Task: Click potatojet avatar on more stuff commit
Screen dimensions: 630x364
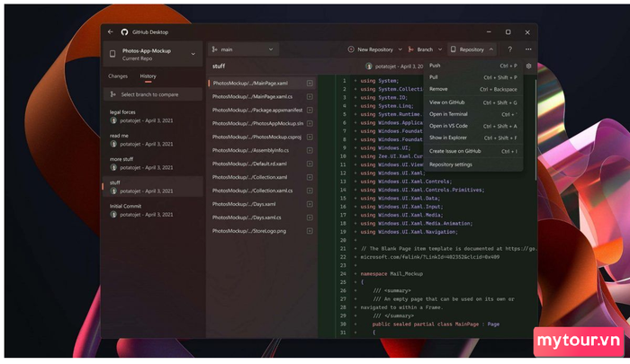Action: [x=113, y=167]
